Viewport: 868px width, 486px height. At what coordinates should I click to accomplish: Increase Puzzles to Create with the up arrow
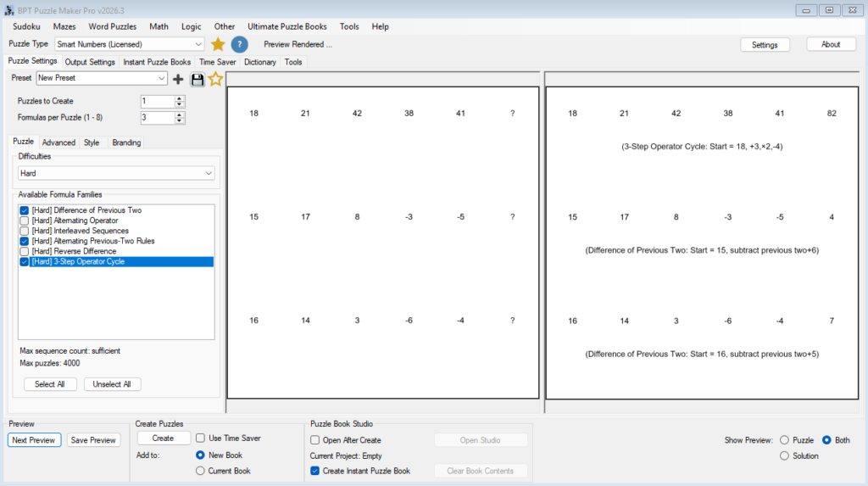click(179, 98)
